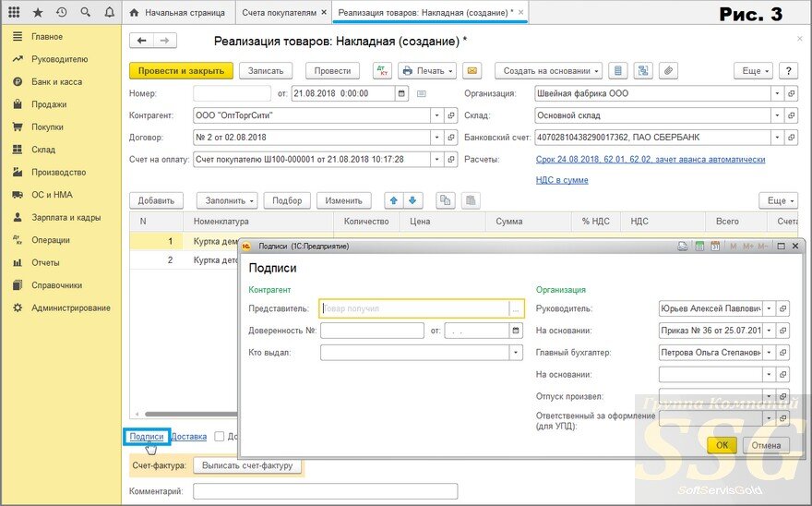Move table row up arrow
The image size is (812, 506).
click(394, 200)
